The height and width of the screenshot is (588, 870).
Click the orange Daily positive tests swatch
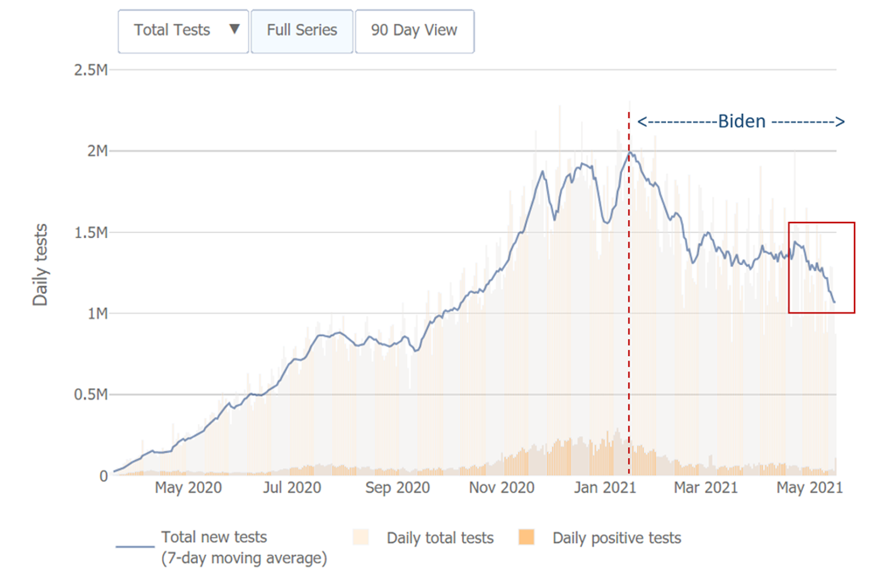527,538
